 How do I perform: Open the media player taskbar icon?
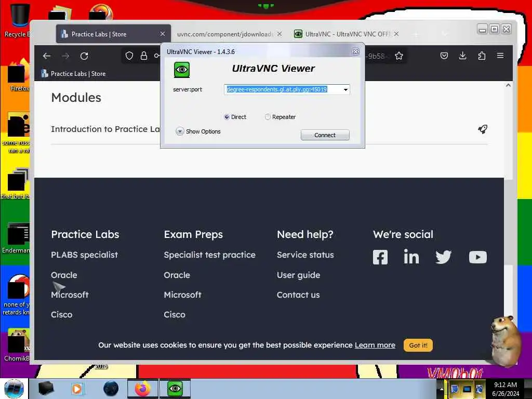pos(77,389)
